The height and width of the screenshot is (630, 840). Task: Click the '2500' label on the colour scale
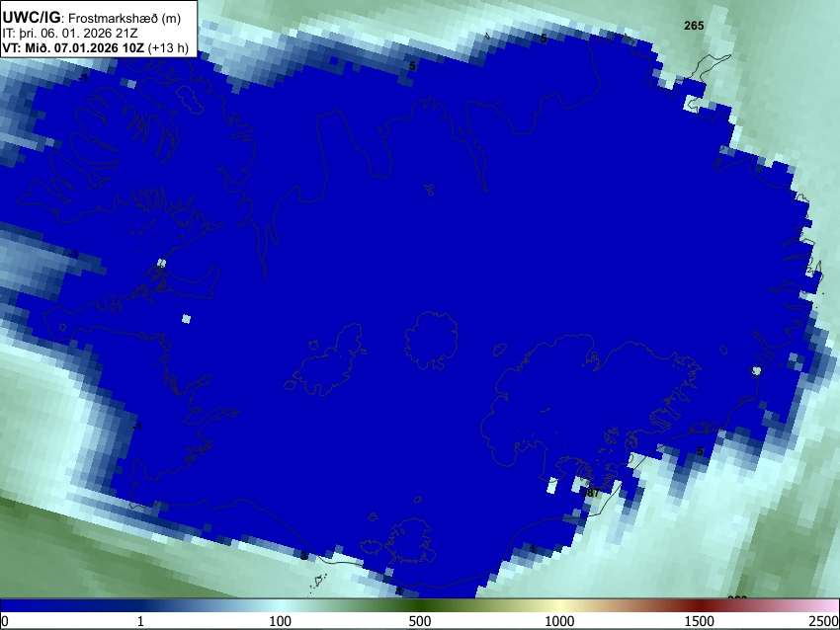(825, 621)
